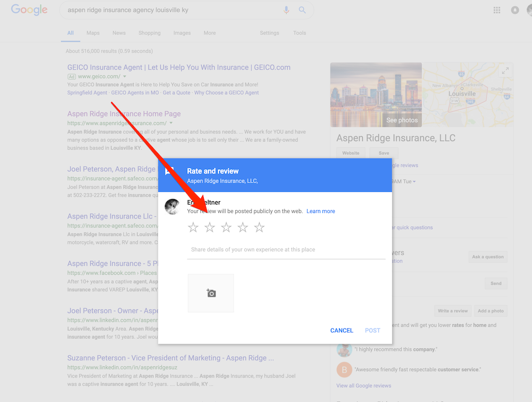This screenshot has width=532, height=402.
Task: Open the notifications bell
Action: point(514,10)
